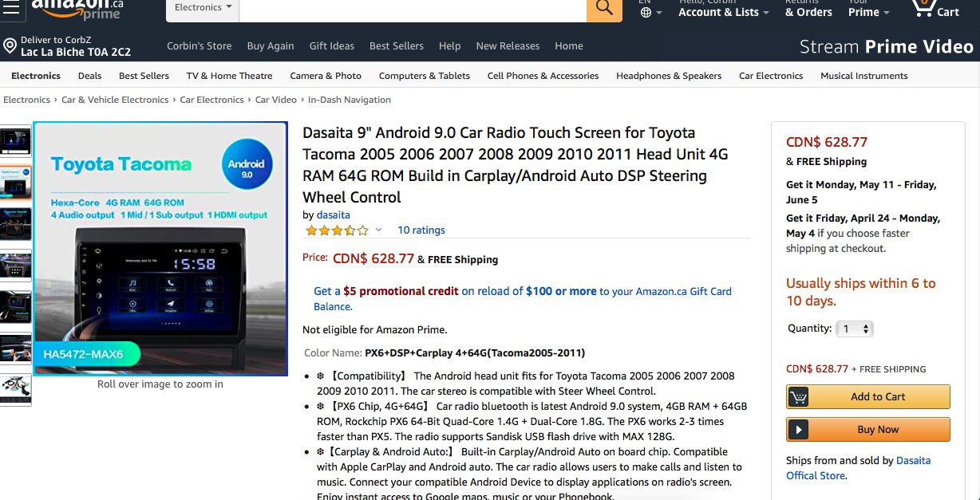
Task: Click the In-Dash Navigation breadcrumb
Action: click(350, 100)
